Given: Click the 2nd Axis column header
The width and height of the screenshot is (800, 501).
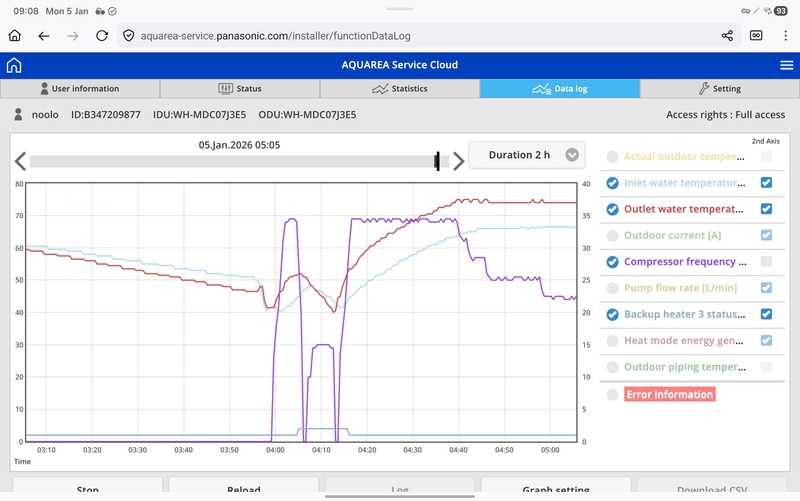Looking at the screenshot, I should (x=765, y=141).
